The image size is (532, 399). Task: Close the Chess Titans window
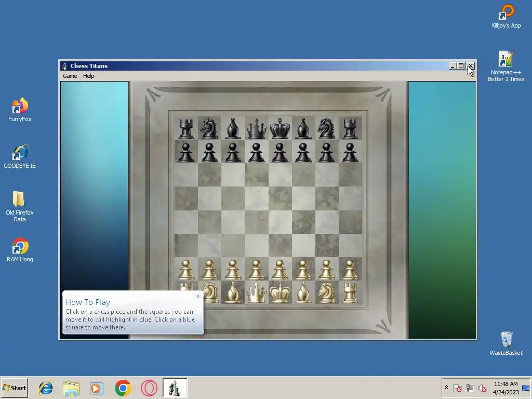(471, 66)
